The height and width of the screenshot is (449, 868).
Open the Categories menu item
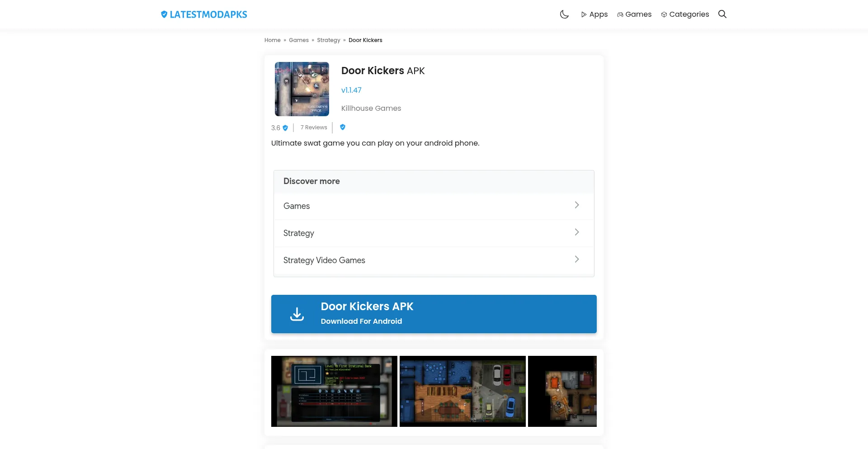tap(685, 14)
